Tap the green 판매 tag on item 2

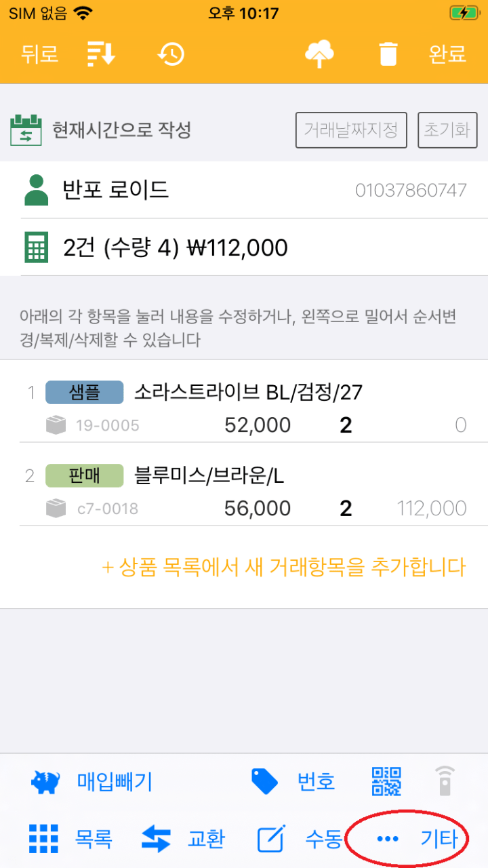pyautogui.click(x=84, y=475)
